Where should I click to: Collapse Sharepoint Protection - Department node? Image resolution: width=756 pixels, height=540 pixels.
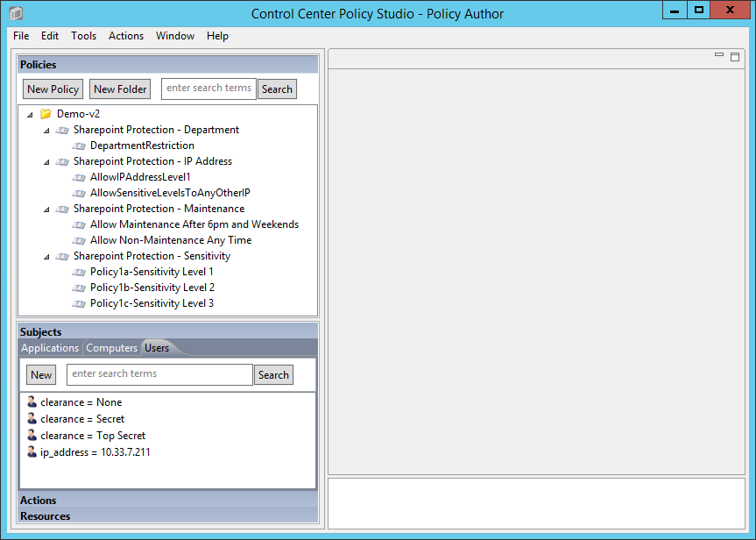click(x=46, y=131)
